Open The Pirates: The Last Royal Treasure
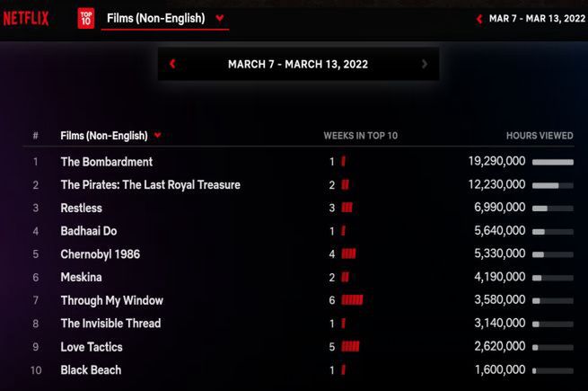 (151, 185)
